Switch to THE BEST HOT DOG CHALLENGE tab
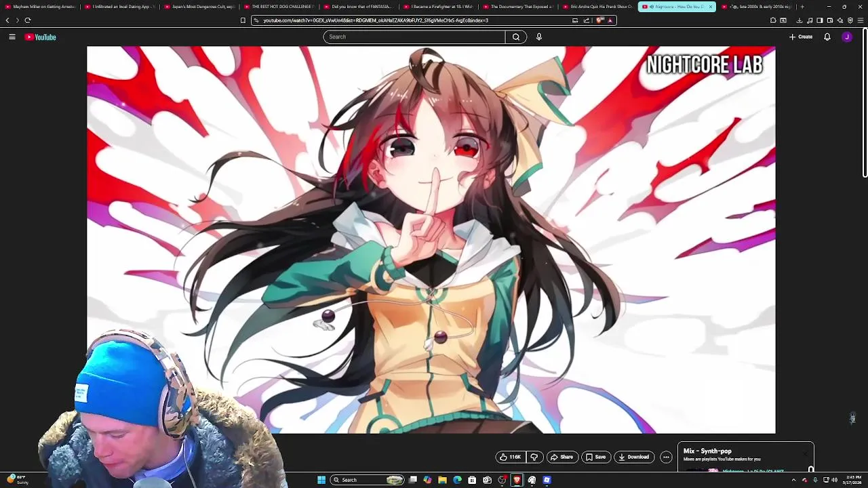This screenshot has width=868, height=488. (x=278, y=7)
